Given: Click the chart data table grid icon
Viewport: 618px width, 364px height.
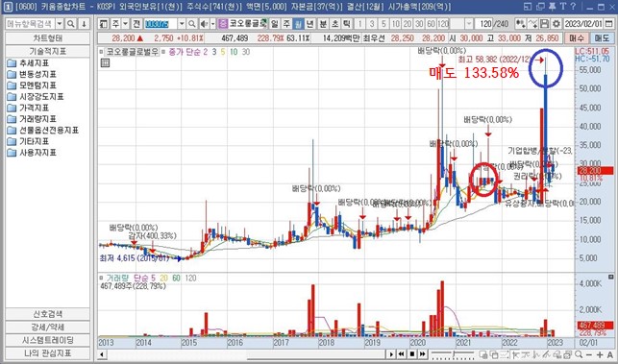Looking at the screenshot, I should pos(105,62).
